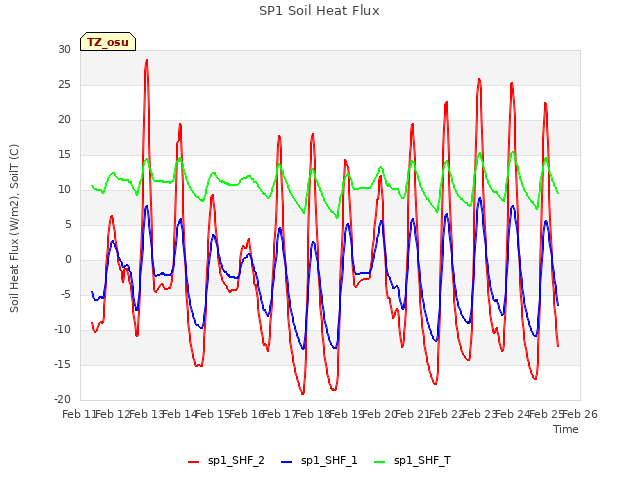Toggle sp1_SHF_T legend entry

413,461
